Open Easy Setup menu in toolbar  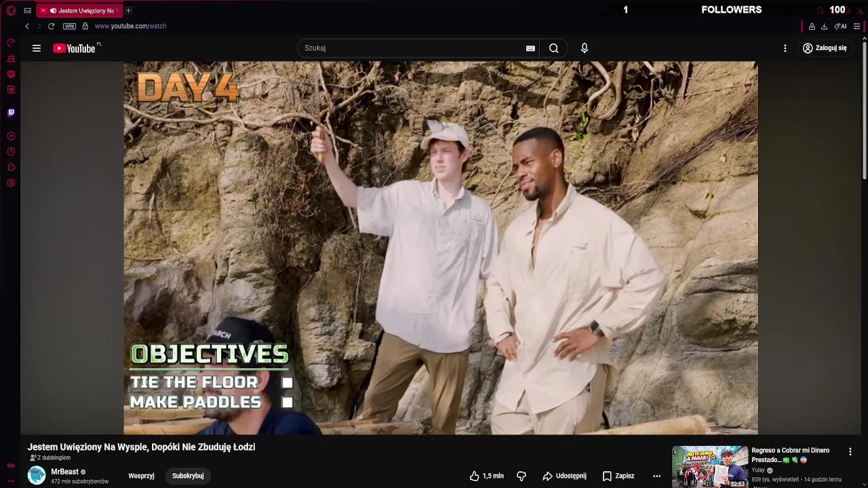[x=856, y=26]
